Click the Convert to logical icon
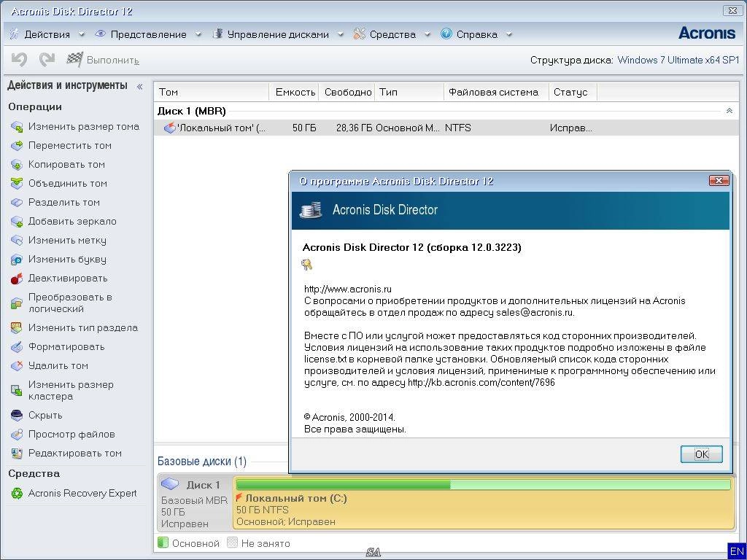 [17, 303]
